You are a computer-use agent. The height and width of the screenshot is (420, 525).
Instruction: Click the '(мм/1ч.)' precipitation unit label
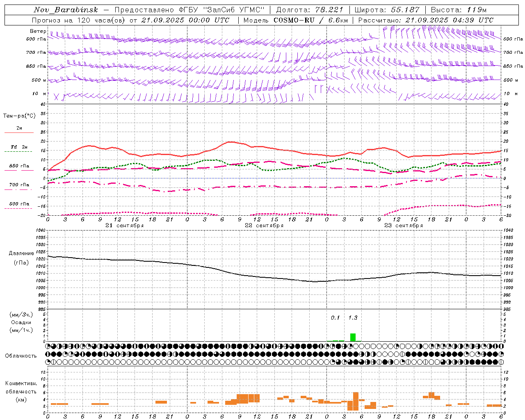(21, 330)
